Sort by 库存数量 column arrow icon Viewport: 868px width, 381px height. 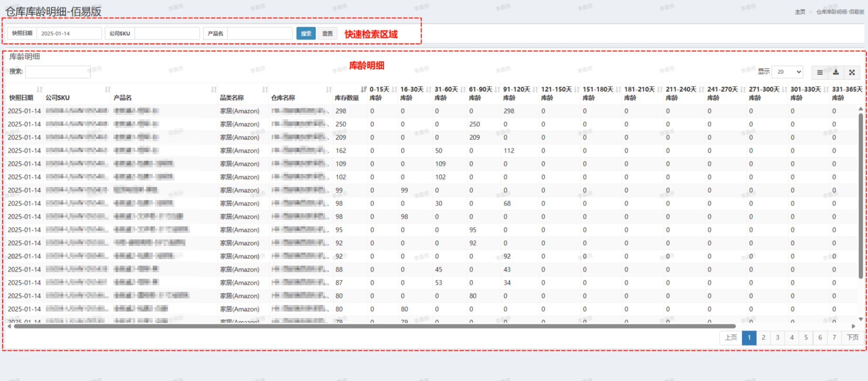[364, 89]
